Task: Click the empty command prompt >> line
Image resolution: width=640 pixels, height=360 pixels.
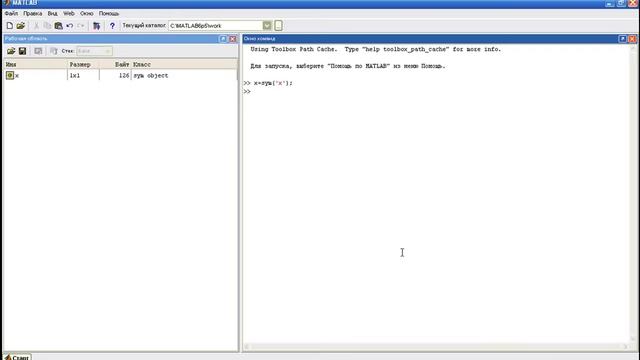Action: coord(247,91)
